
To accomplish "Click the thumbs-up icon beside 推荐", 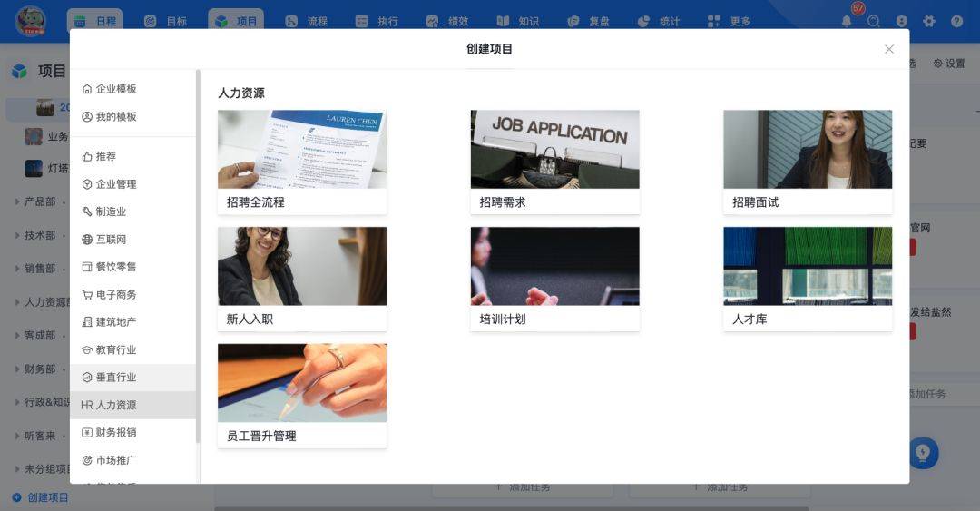I will pyautogui.click(x=87, y=156).
